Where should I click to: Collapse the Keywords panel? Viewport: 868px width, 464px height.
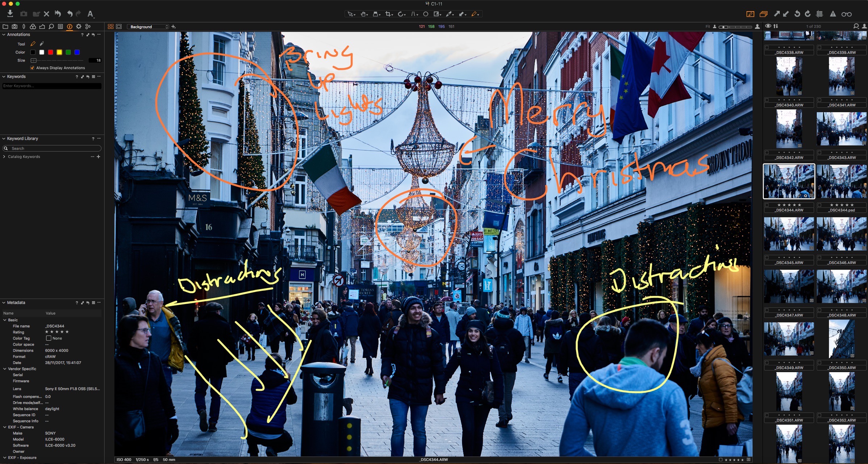pyautogui.click(x=4, y=77)
